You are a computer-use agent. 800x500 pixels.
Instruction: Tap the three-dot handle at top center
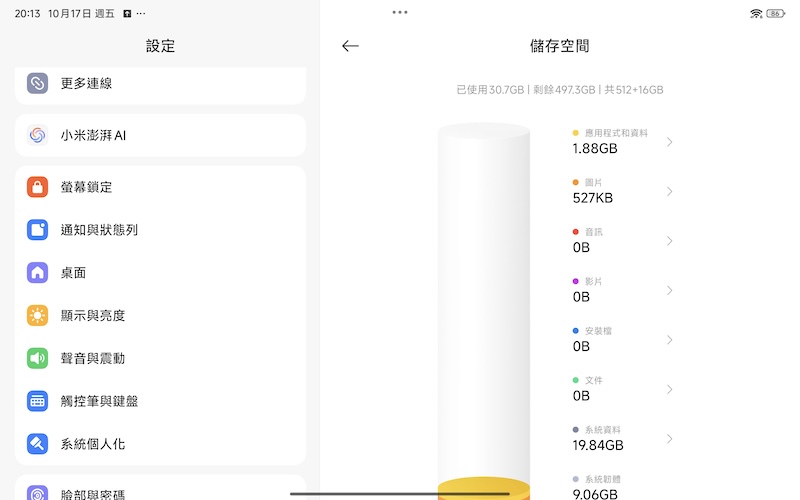[x=400, y=13]
